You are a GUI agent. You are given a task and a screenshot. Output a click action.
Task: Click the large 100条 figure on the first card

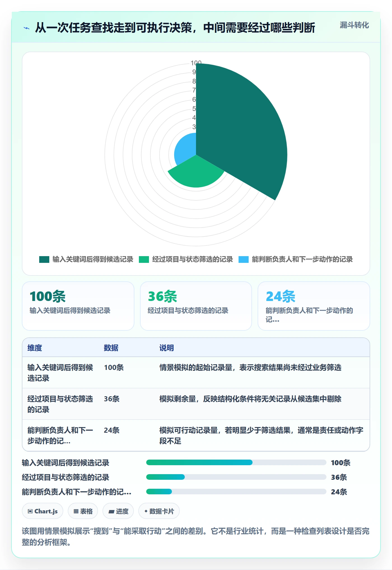point(48,296)
